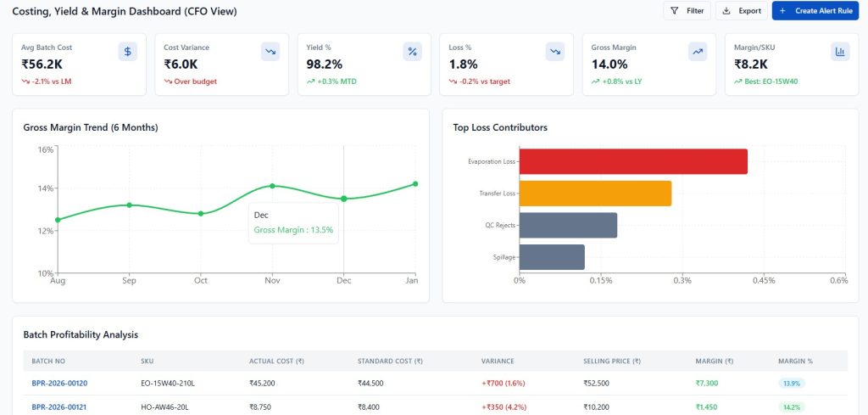Click the download icon in the Export button

(726, 11)
